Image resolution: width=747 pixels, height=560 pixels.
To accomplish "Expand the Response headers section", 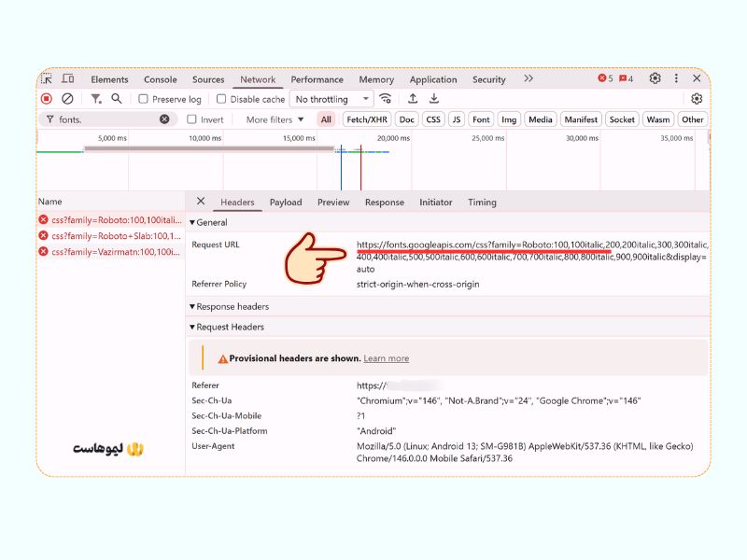I will point(232,306).
